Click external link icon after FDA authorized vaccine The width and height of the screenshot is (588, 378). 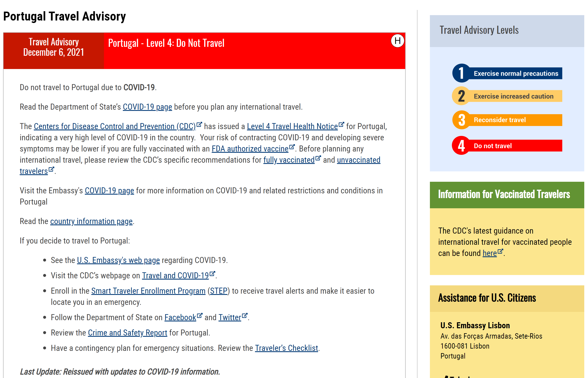click(292, 147)
